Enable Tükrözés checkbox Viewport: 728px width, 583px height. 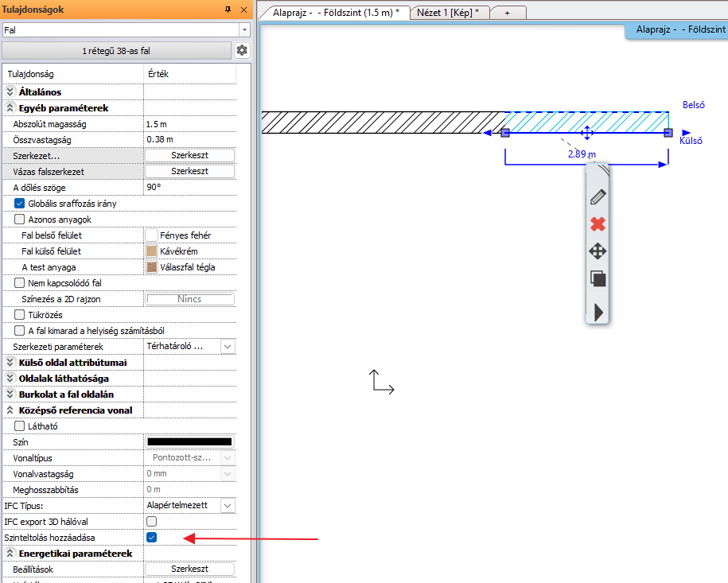pos(20,315)
